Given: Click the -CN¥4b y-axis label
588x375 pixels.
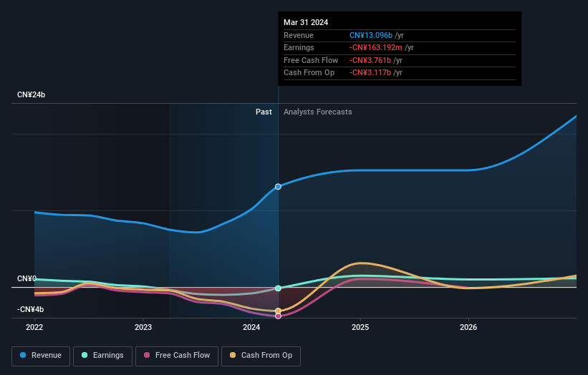Looking at the screenshot, I should pos(30,309).
